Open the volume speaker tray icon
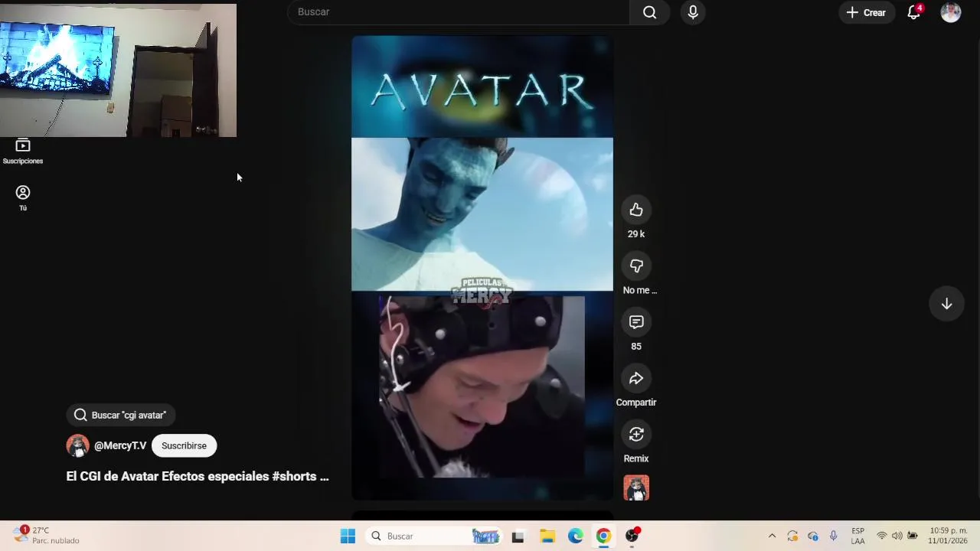 [897, 536]
